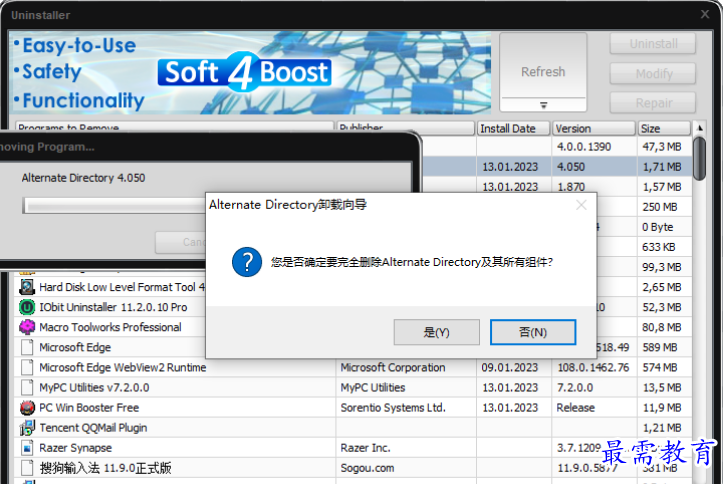Click the Hard Disk Low Level Format Tool icon
Viewport: 723px width, 484px height.
click(27, 287)
